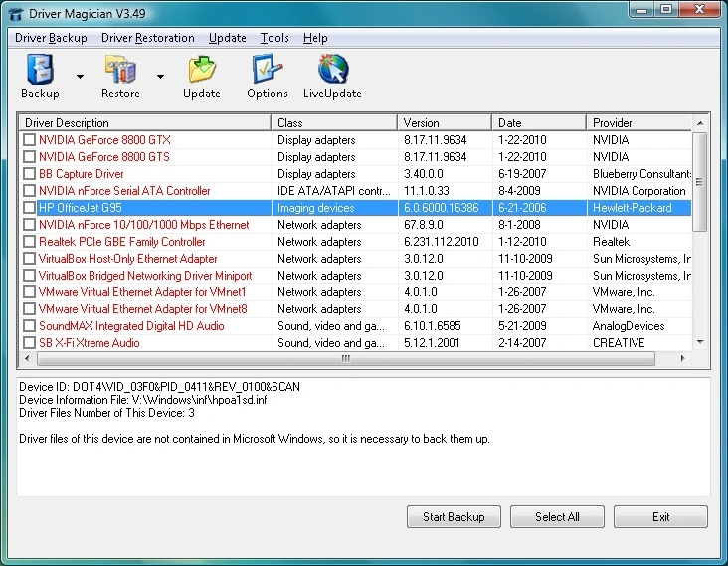Check the NVIDIA GeForce 8800 GTX box
The height and width of the screenshot is (566, 728).
click(30, 140)
